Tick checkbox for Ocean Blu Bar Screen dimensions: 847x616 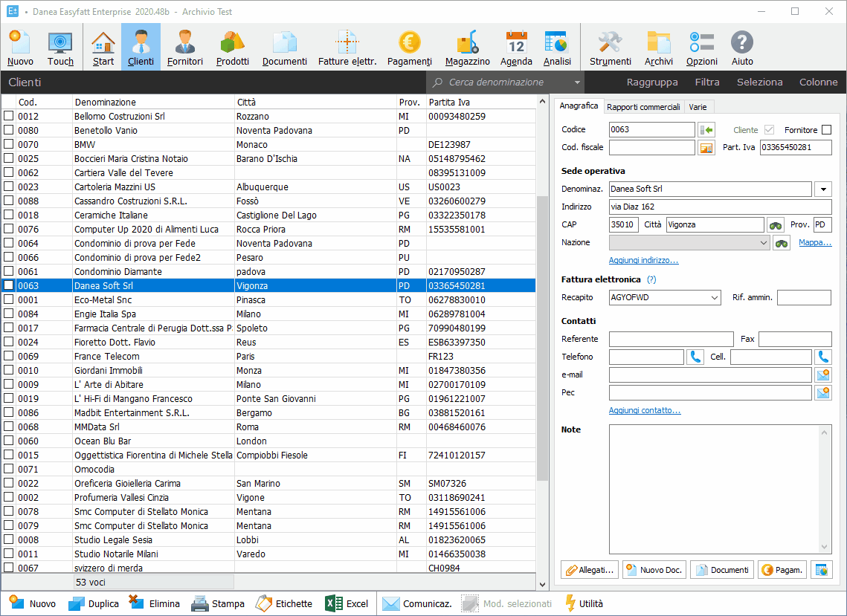pos(9,441)
